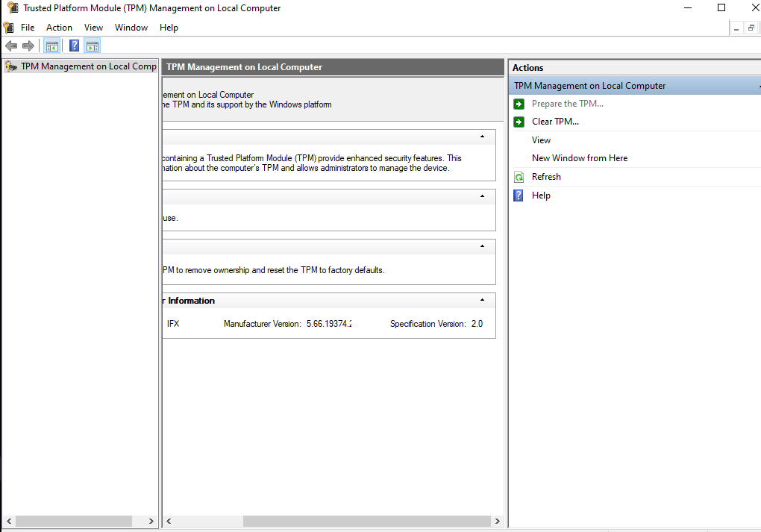The height and width of the screenshot is (532, 761).
Task: Minimize the TPM Management window
Action: tap(688, 7)
